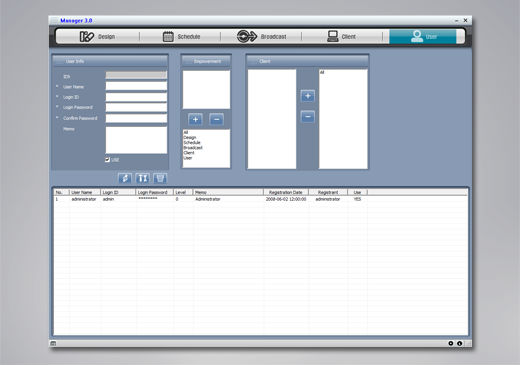Image resolution: width=520 pixels, height=365 pixels.
Task: Add client with the plus button
Action: click(308, 96)
